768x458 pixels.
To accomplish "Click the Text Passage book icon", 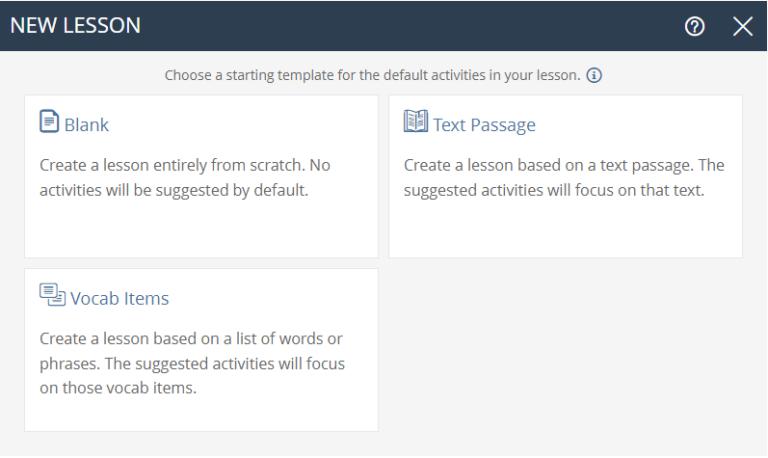I will coord(415,122).
